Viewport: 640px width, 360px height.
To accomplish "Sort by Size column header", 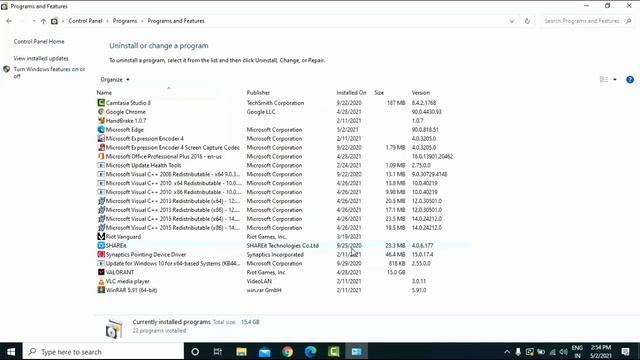I will pyautogui.click(x=379, y=93).
